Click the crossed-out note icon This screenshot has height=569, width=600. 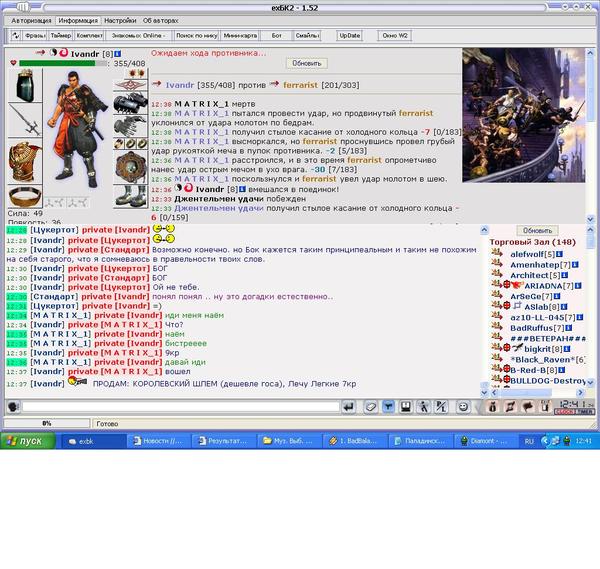pos(510,406)
